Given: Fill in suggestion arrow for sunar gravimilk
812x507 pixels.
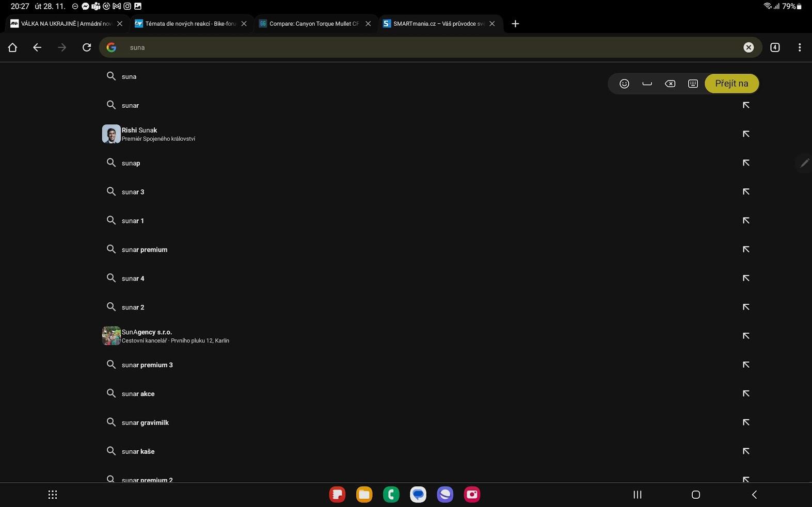Looking at the screenshot, I should pos(746,422).
